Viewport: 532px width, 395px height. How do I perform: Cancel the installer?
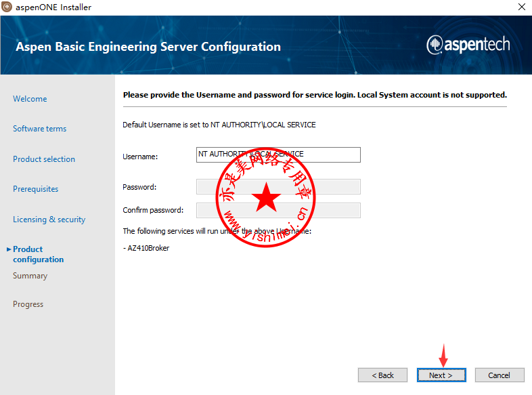coord(500,375)
